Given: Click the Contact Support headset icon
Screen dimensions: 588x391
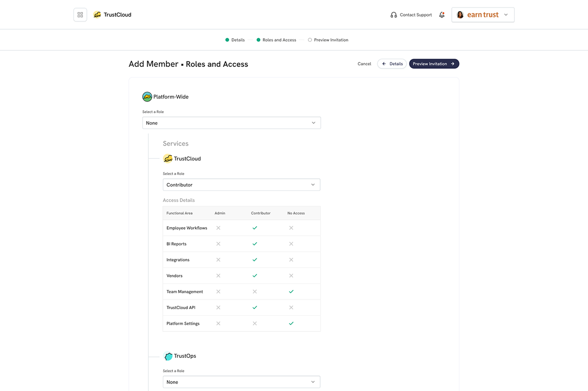Looking at the screenshot, I should click(x=394, y=15).
